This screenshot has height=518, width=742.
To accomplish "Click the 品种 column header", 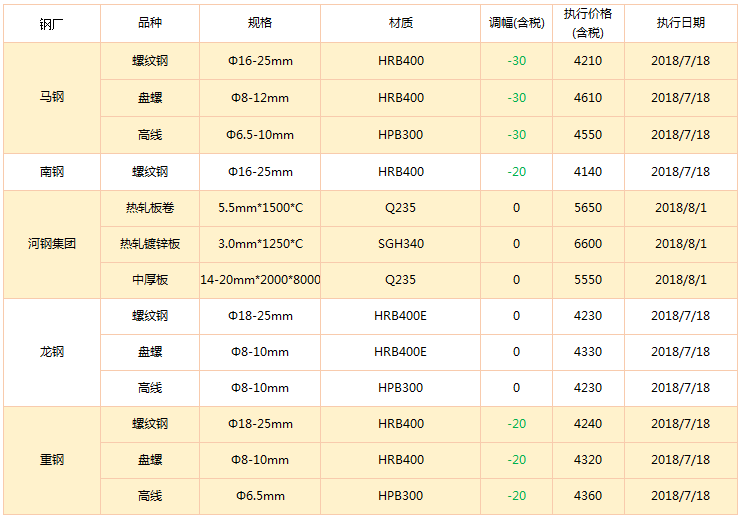I will point(150,23).
